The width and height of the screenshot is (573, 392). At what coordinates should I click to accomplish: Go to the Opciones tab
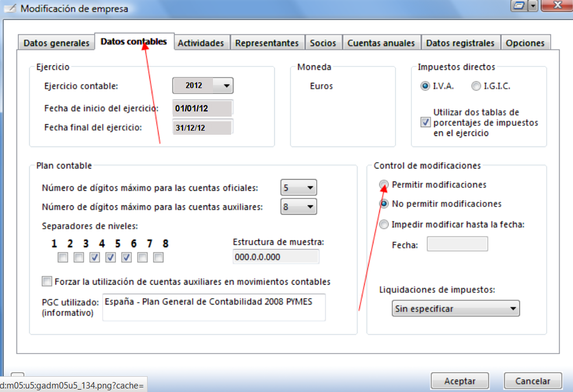tap(525, 43)
